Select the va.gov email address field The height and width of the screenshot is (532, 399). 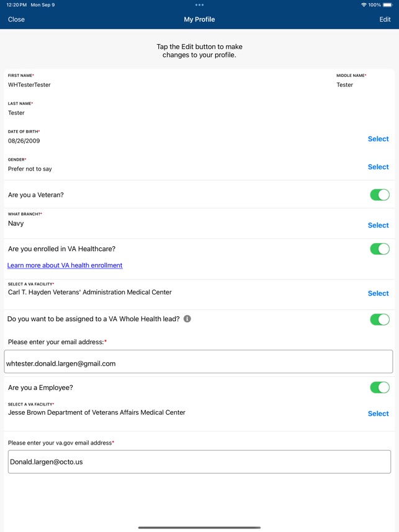[199, 461]
